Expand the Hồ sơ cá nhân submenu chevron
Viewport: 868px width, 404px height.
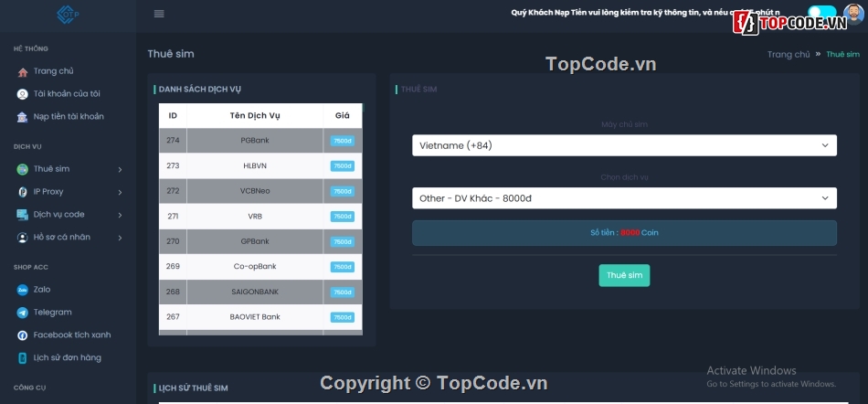120,238
